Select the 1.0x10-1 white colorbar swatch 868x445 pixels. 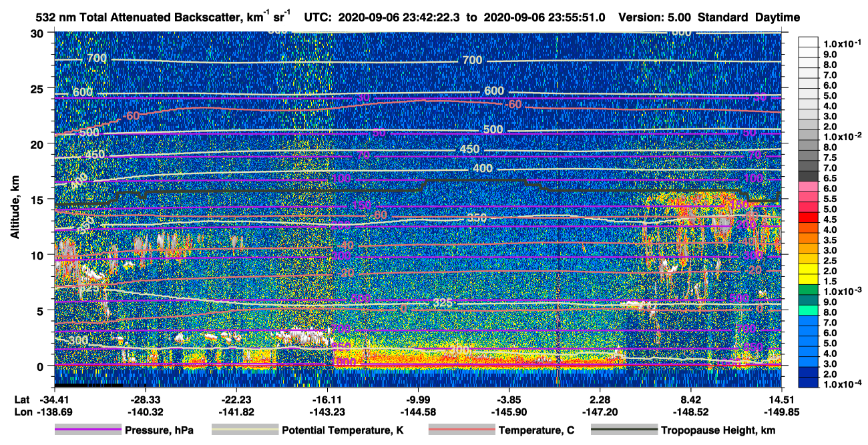tap(809, 43)
